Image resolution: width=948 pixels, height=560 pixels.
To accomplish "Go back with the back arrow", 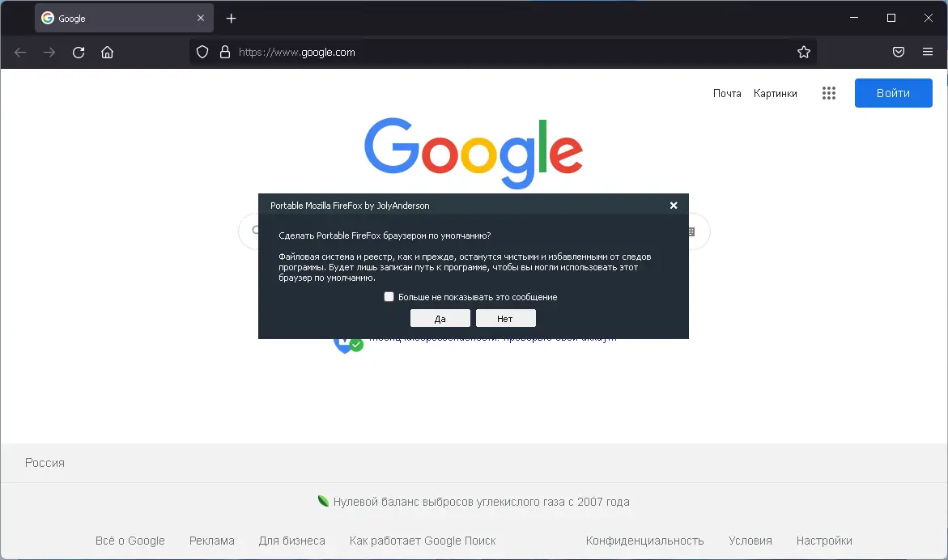I will pos(20,53).
